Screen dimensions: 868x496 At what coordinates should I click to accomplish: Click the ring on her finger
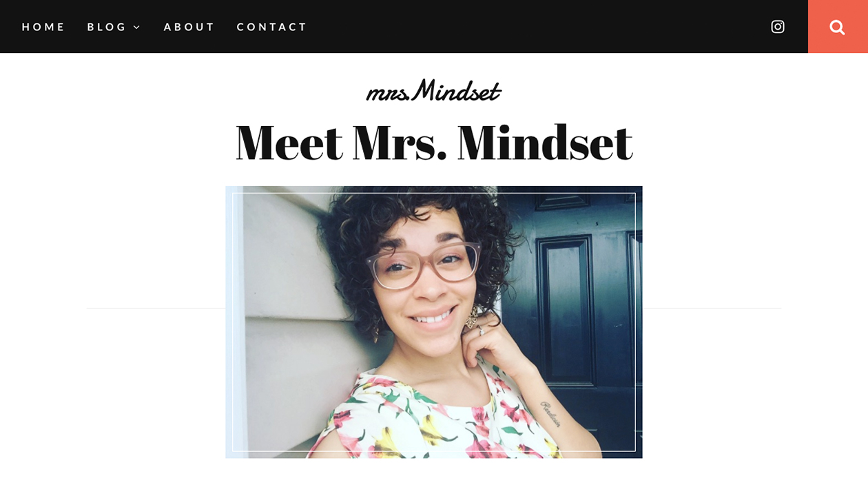481,332
